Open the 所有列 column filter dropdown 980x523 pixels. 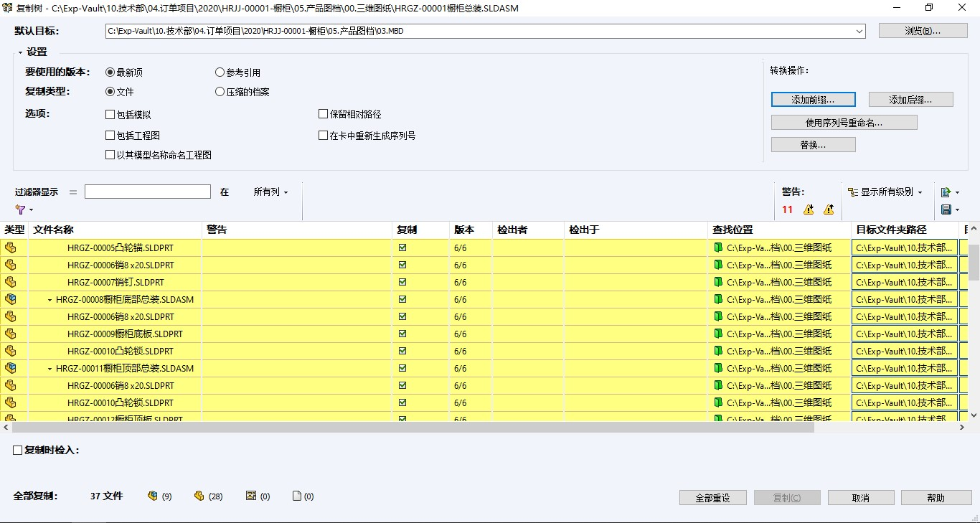(270, 192)
